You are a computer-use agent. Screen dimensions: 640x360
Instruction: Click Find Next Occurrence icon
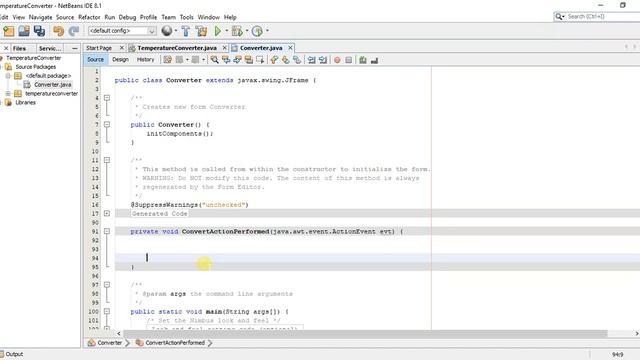[237, 60]
